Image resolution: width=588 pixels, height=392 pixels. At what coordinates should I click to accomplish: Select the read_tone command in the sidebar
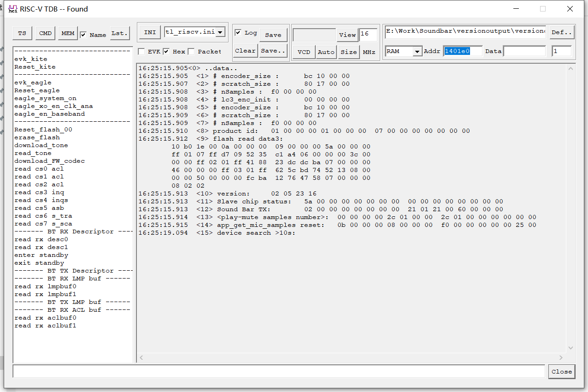point(33,153)
